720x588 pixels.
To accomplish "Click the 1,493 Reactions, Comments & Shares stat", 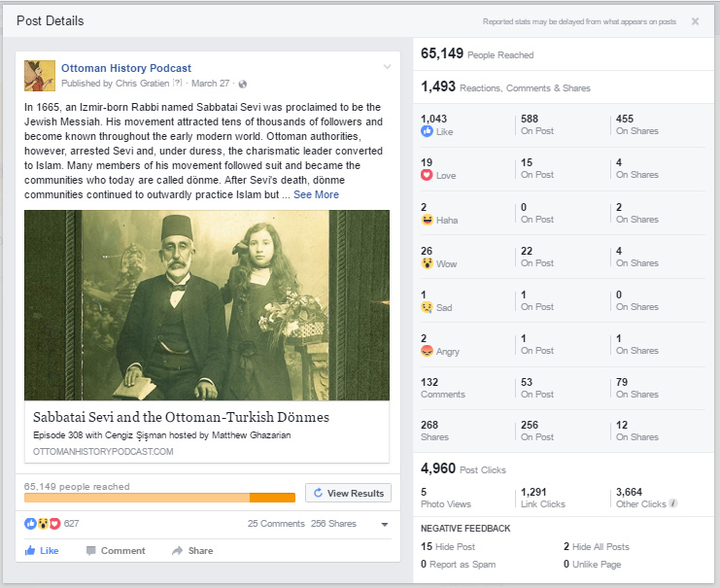I will 505,86.
